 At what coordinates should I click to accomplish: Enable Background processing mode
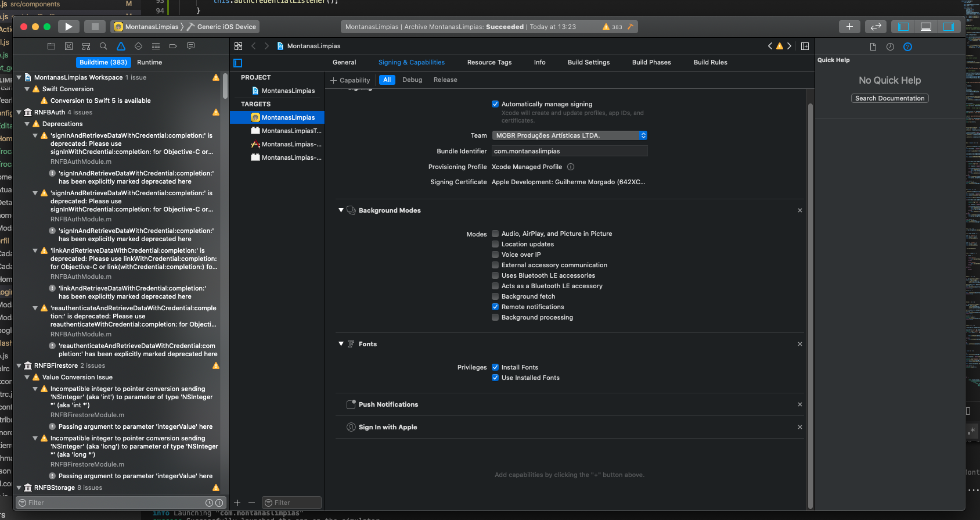[x=495, y=317]
